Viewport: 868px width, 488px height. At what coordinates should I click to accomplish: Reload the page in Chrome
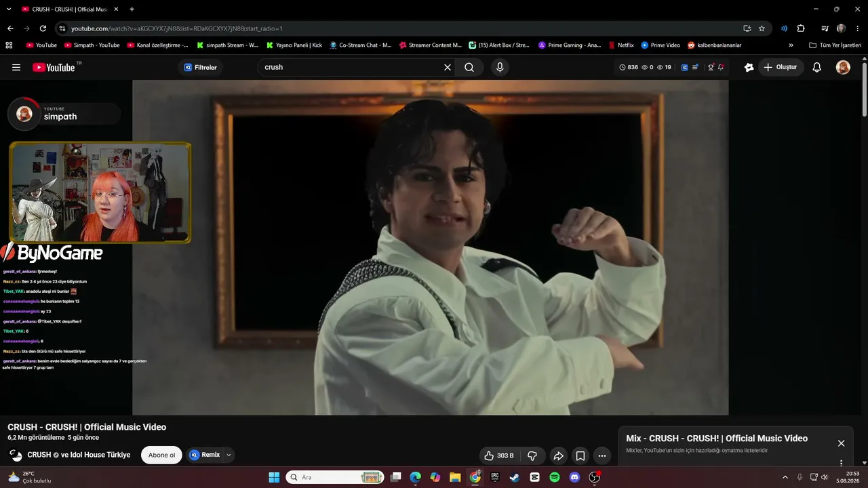pos(43,28)
